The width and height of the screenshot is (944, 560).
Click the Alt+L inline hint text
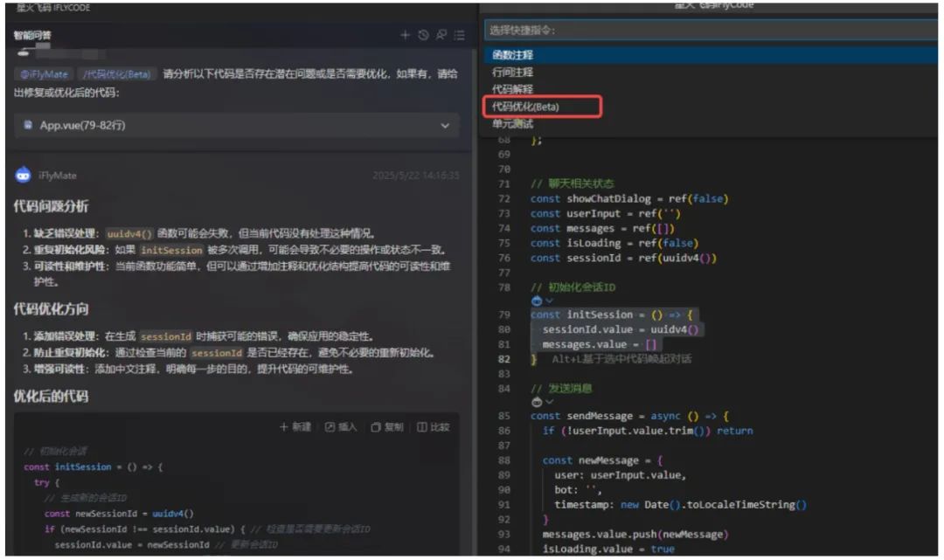pos(621,359)
